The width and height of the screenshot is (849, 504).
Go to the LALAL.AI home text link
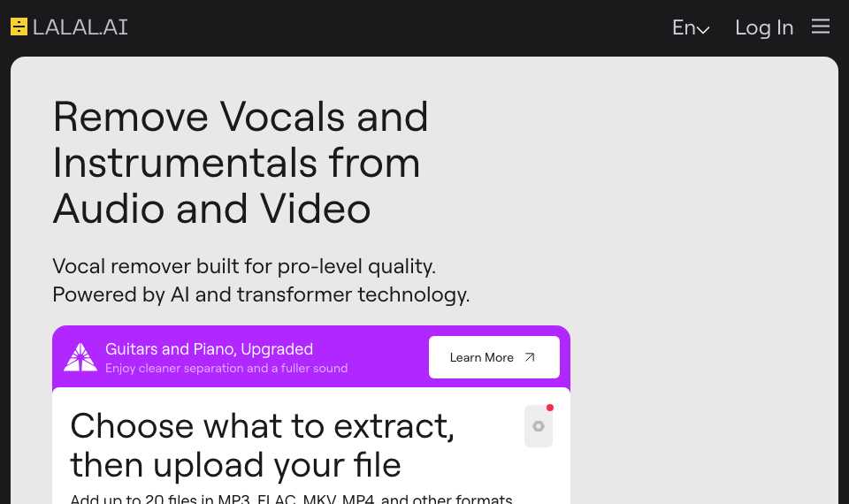(x=80, y=27)
